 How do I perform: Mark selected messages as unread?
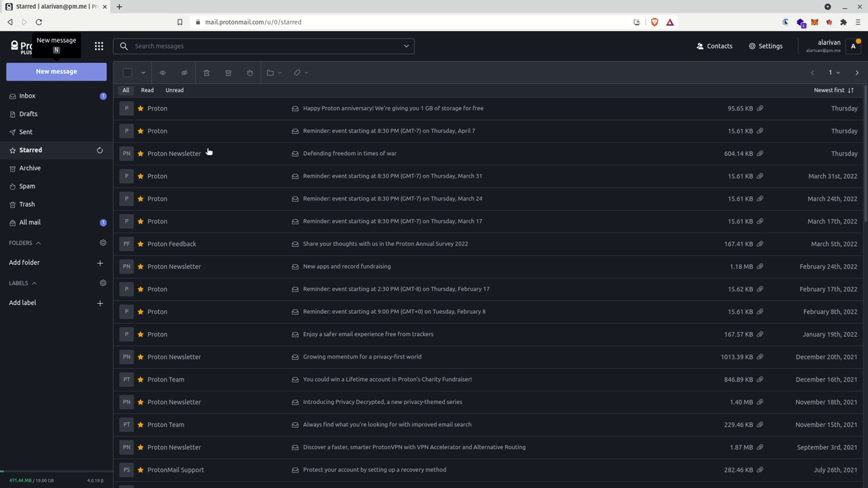point(184,73)
